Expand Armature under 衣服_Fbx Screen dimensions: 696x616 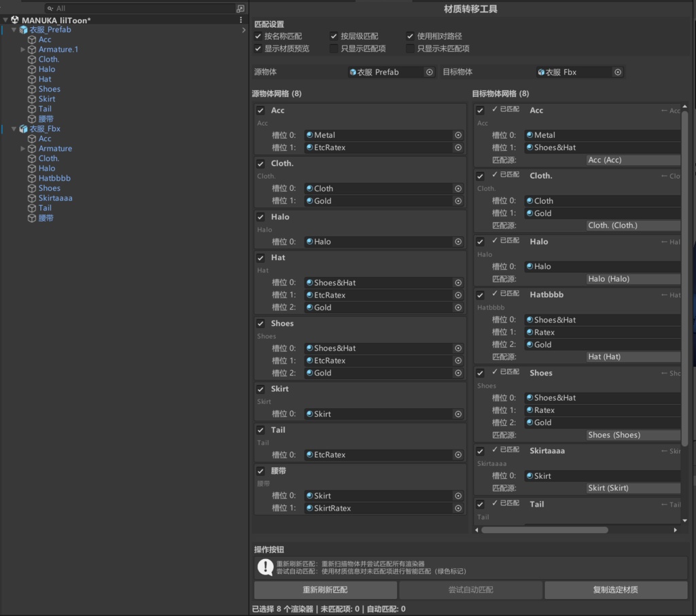pos(23,148)
